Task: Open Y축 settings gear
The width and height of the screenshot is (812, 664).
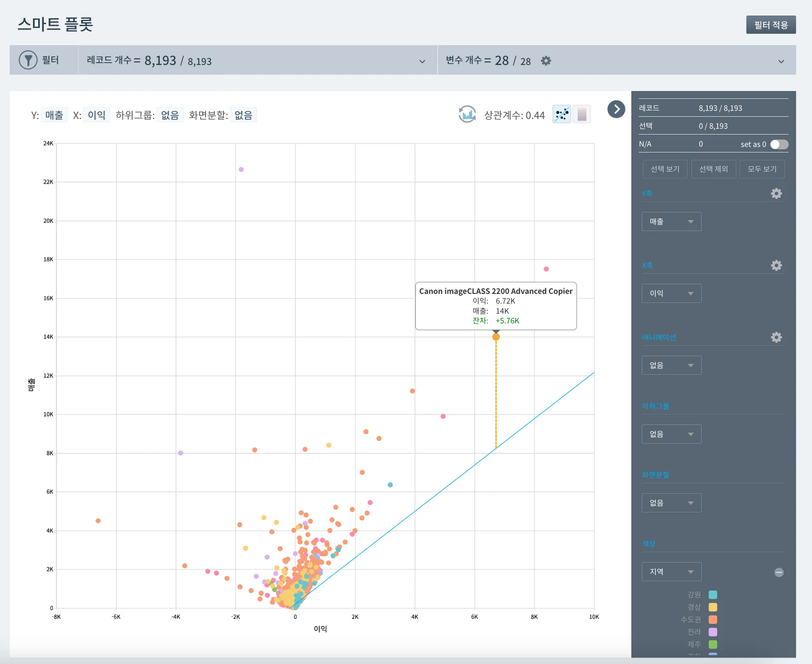Action: (x=776, y=194)
